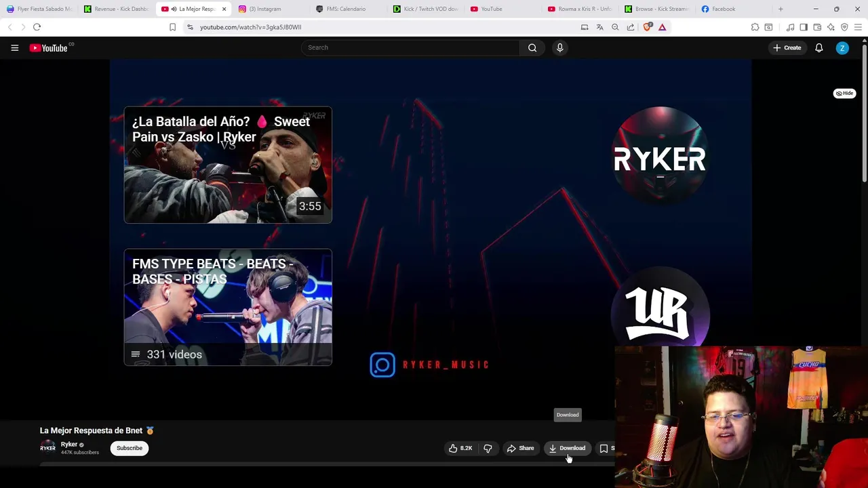Open Leo AI sparkle icon

(x=831, y=27)
